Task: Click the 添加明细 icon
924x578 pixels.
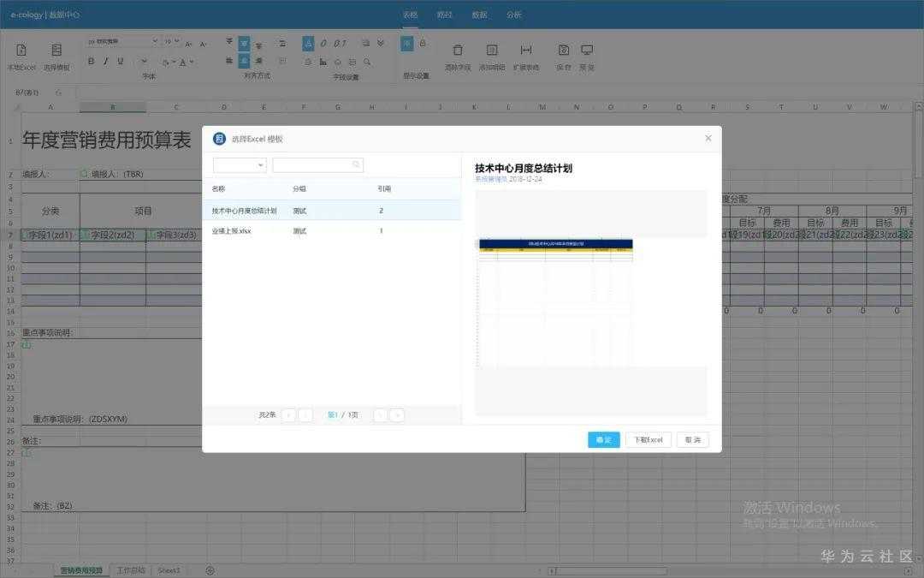Action: pos(492,51)
